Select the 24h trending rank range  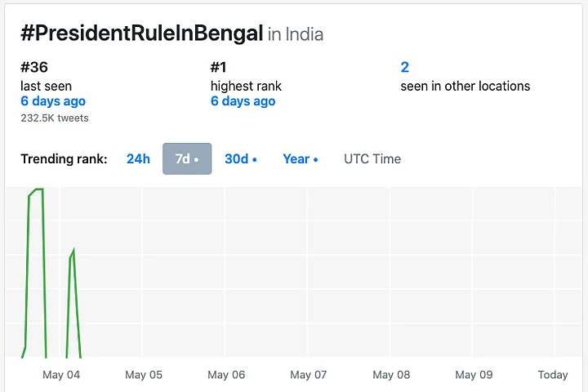[x=138, y=159]
